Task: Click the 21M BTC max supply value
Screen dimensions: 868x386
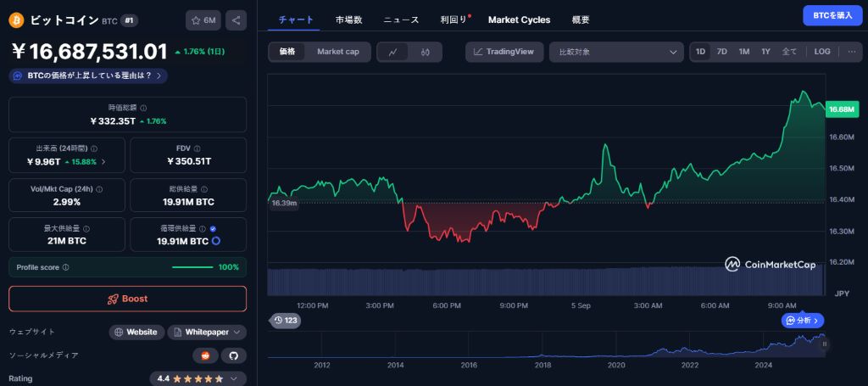Action: click(x=66, y=241)
